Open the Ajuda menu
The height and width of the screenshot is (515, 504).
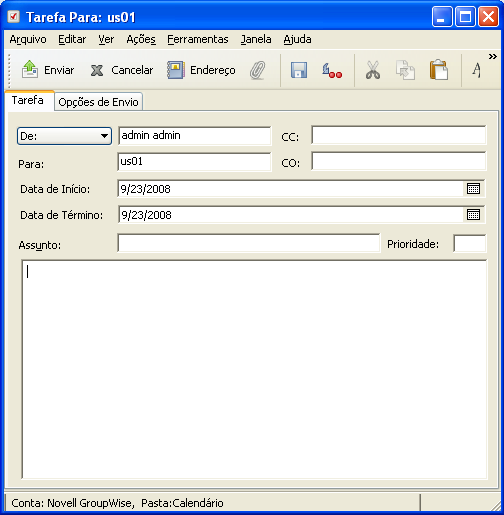click(x=297, y=39)
